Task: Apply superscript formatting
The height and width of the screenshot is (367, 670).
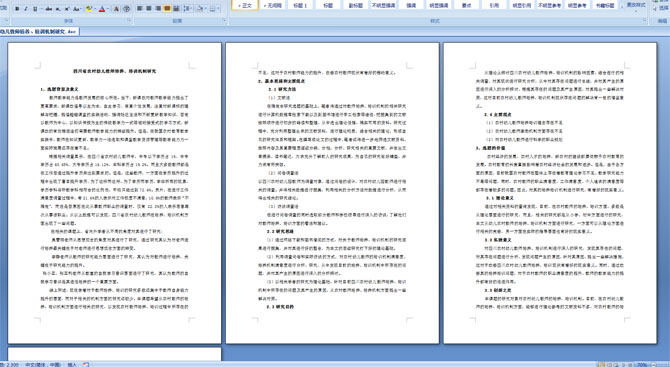Action: tap(67, 9)
